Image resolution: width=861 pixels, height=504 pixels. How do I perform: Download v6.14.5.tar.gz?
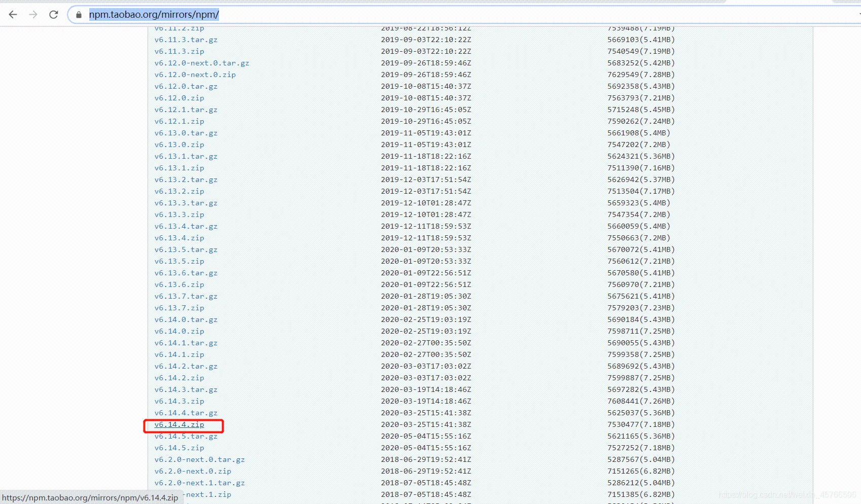(x=186, y=437)
